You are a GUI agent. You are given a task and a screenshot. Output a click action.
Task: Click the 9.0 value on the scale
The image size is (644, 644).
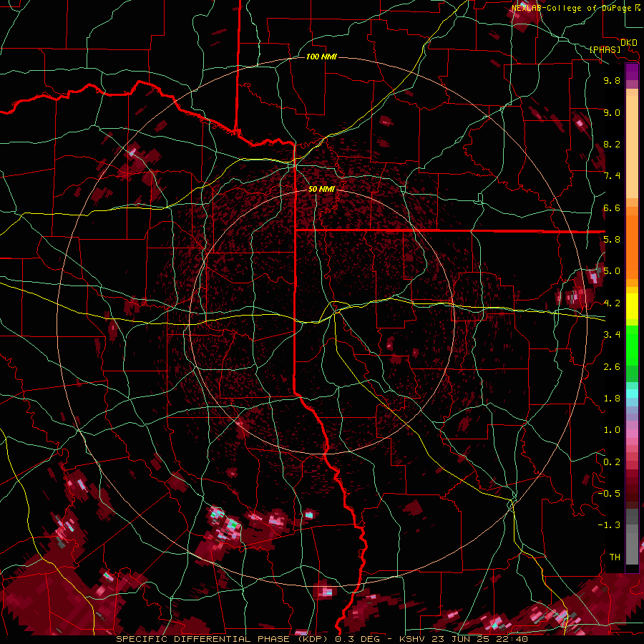coord(612,112)
